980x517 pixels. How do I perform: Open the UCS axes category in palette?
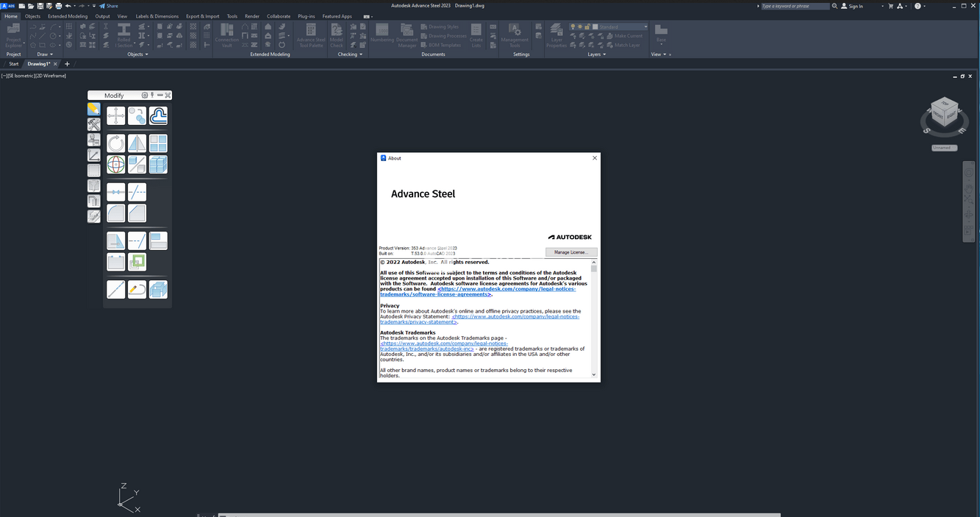94,155
